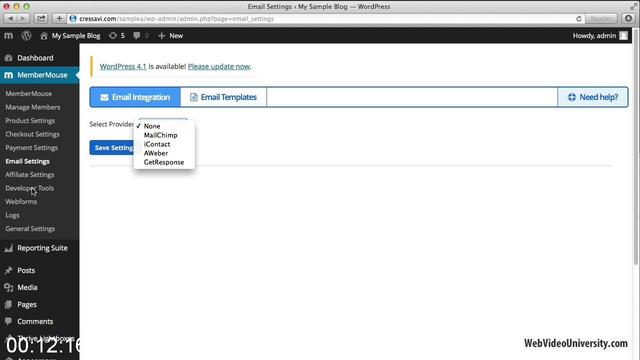Switch to Email Integration tab
The height and width of the screenshot is (360, 640).
pyautogui.click(x=135, y=97)
